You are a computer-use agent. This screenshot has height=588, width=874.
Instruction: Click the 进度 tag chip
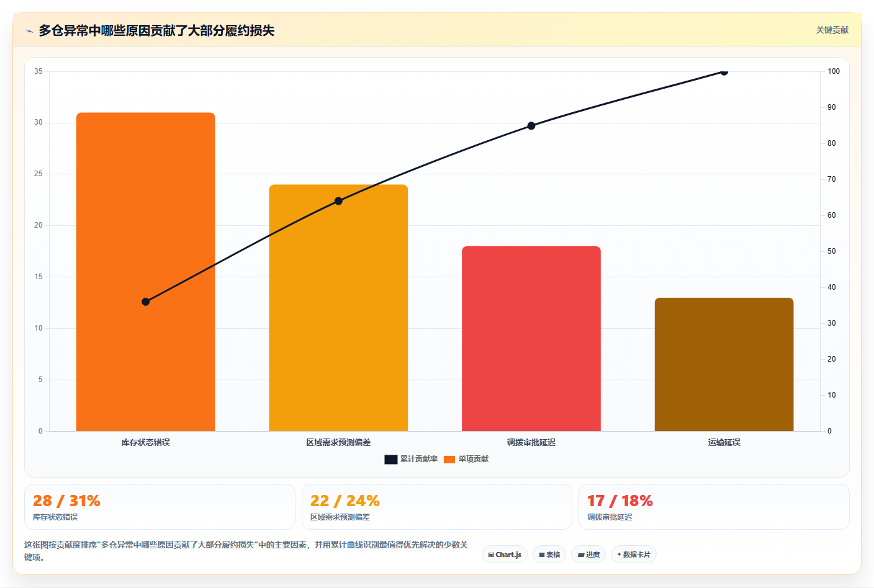coord(588,555)
